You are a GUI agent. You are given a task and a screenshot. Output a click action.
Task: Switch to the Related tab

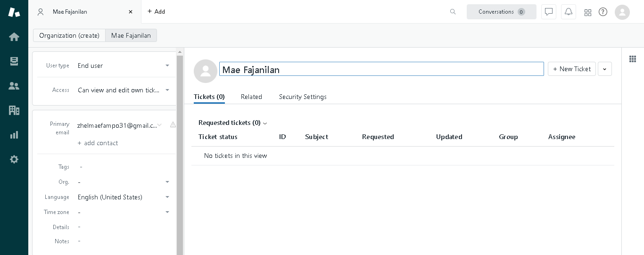coord(251,97)
